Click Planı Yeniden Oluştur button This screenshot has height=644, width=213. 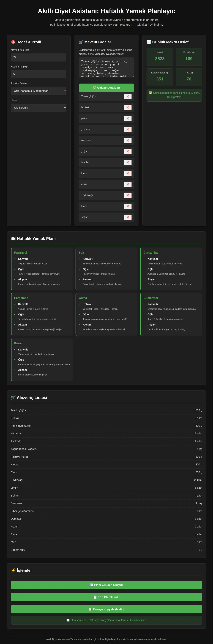click(x=106, y=585)
